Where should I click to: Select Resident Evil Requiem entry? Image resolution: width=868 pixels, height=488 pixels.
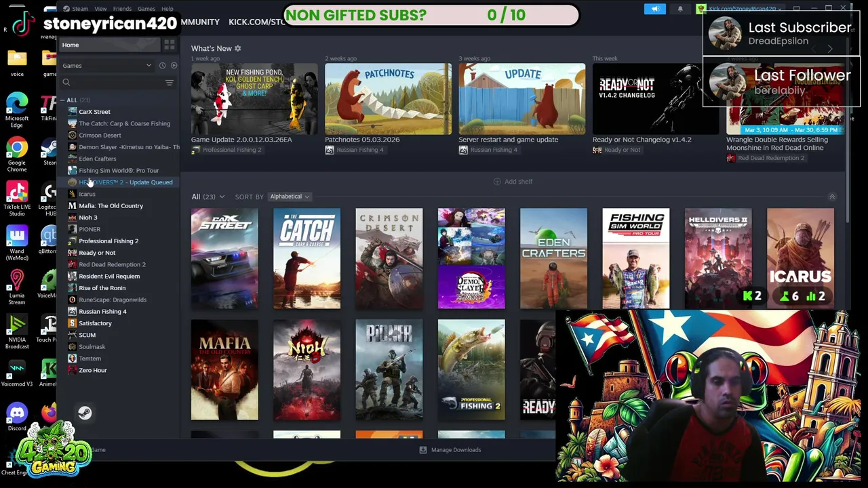point(108,277)
